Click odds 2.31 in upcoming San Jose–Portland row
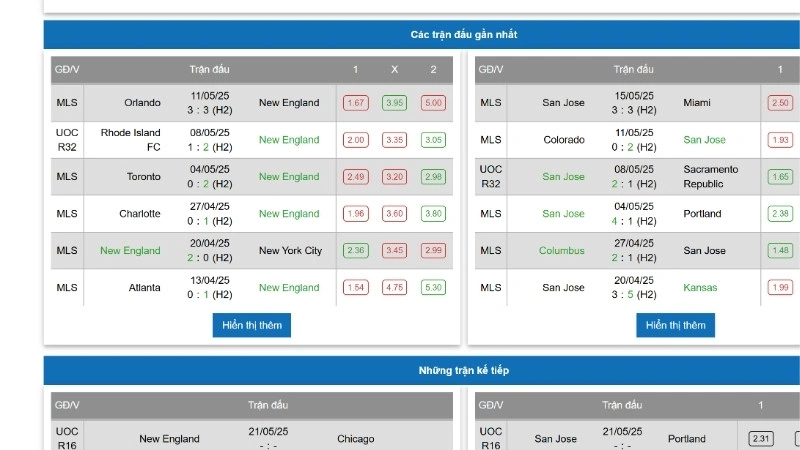The height and width of the screenshot is (450, 800). tap(761, 438)
